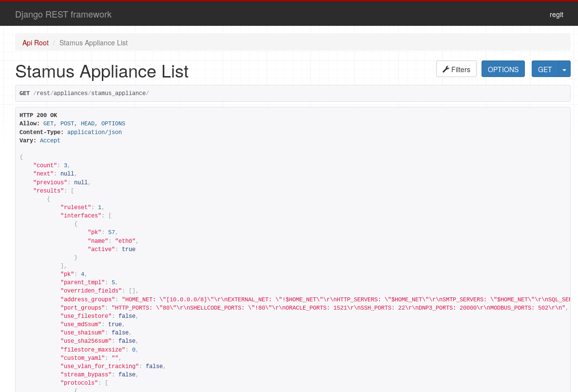This screenshot has width=578, height=392.
Task: Click the "interfaces" key
Action: point(81,216)
